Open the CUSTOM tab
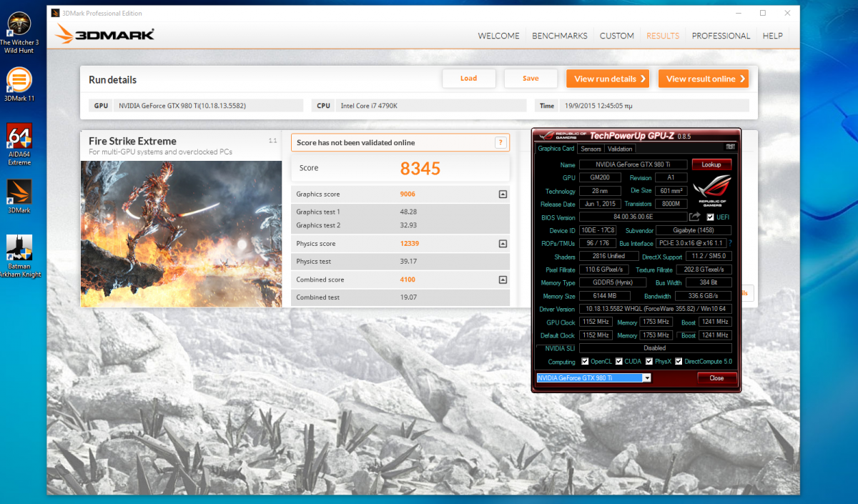 [x=617, y=36]
